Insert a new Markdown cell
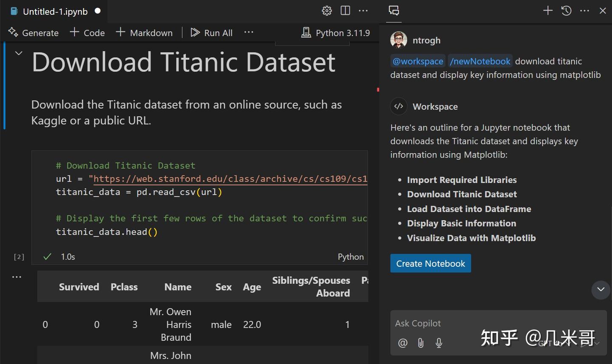 144,32
